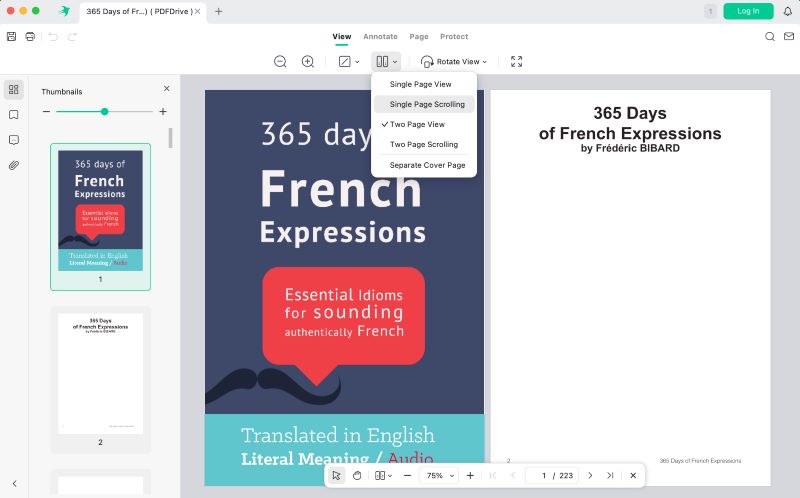
Task: Click the app bird logo
Action: click(x=65, y=11)
